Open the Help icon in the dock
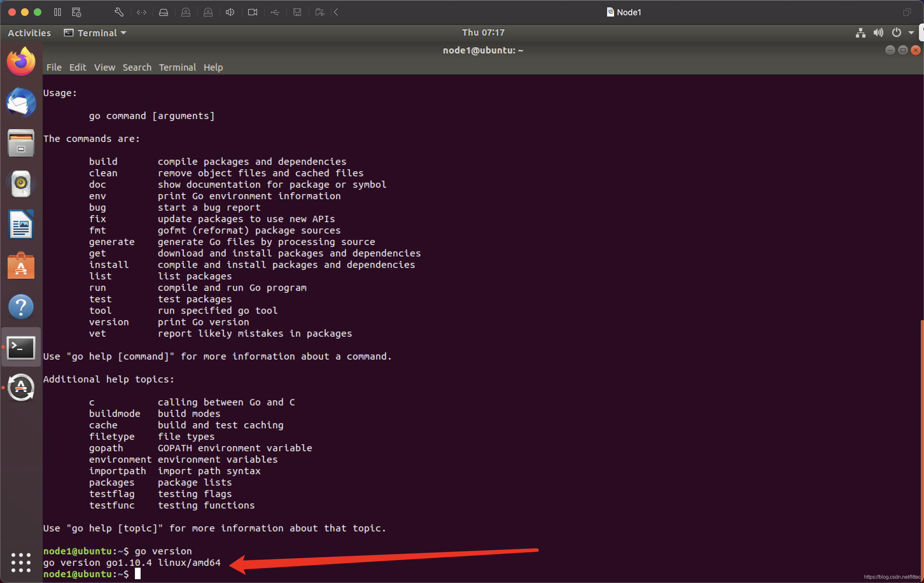 coord(21,307)
